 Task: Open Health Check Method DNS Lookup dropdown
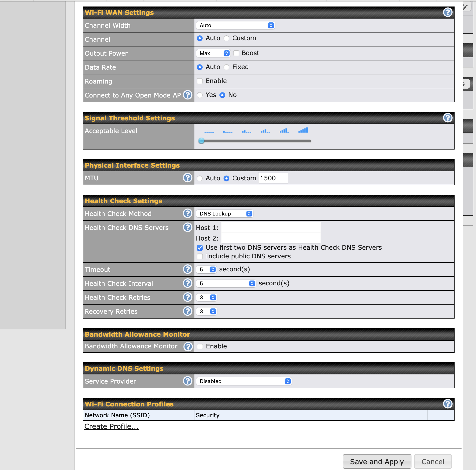point(225,214)
